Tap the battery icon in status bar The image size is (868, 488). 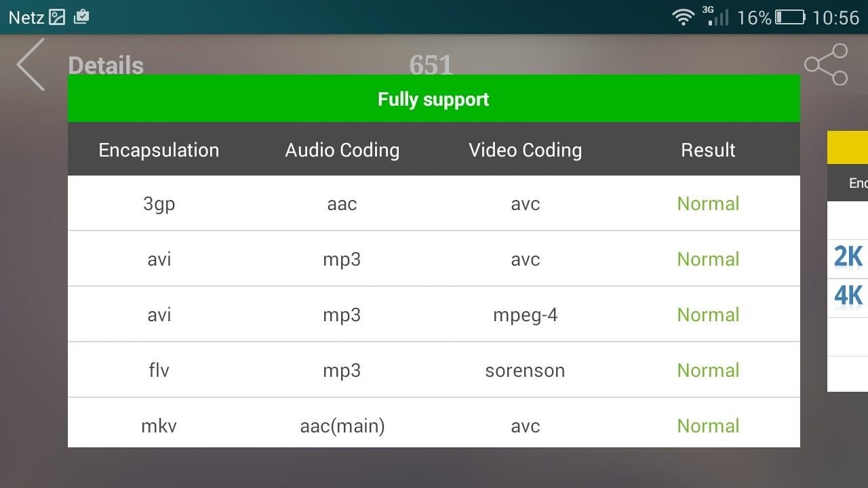point(790,17)
